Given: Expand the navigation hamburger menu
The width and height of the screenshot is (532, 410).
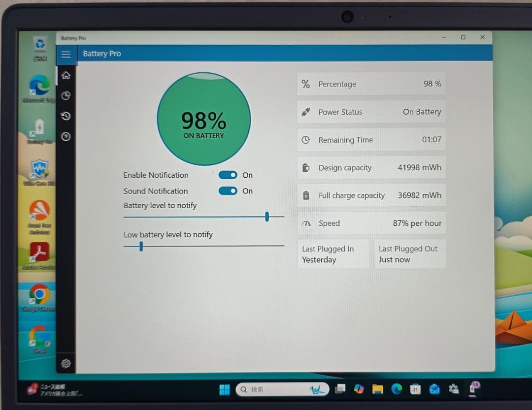Looking at the screenshot, I should point(66,54).
